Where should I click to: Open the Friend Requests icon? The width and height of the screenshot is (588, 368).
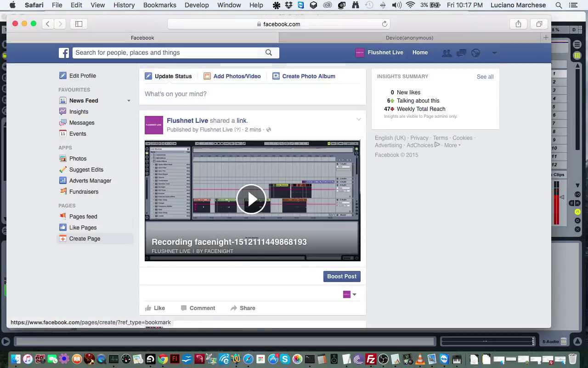tap(447, 53)
